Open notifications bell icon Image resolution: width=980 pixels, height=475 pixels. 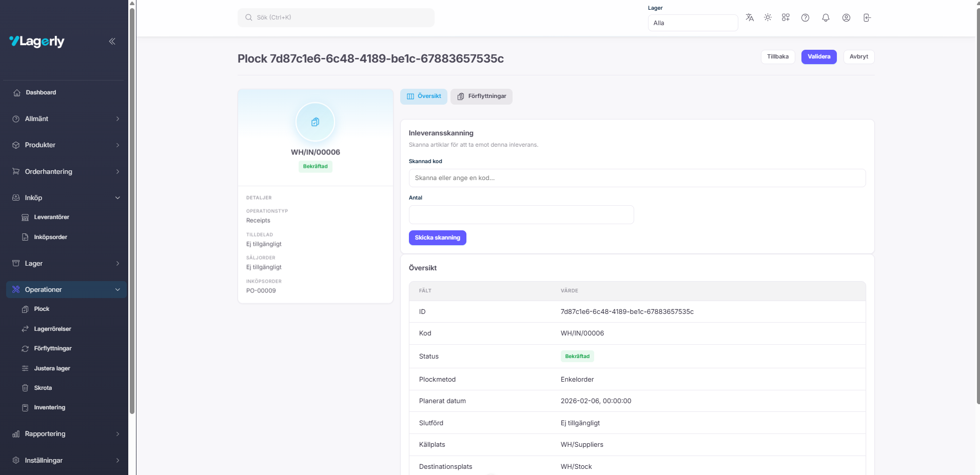[826, 18]
